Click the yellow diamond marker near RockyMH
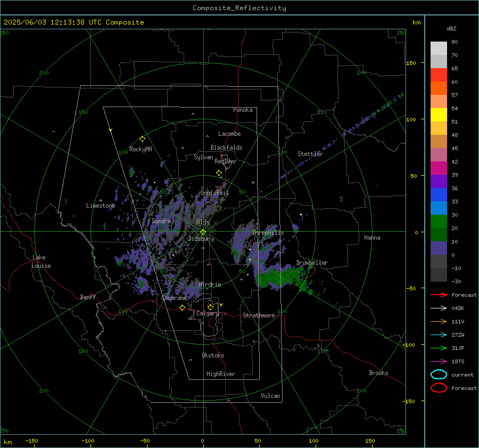 pyautogui.click(x=142, y=139)
